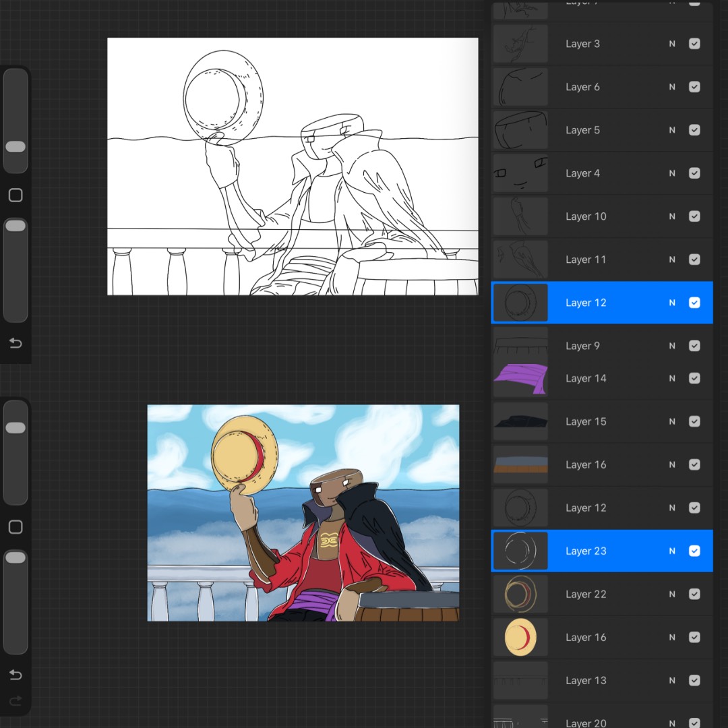Open blend mode N for Layer 22
The image size is (728, 728).
pos(672,595)
